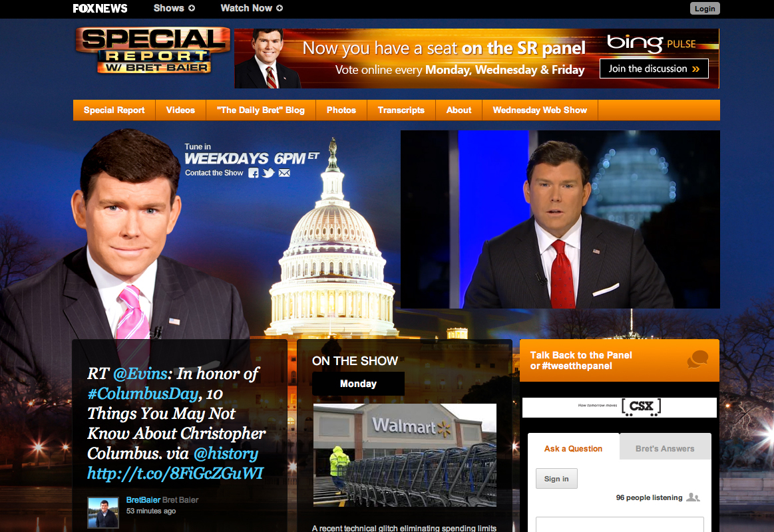Select the Photos nav item

[x=341, y=110]
